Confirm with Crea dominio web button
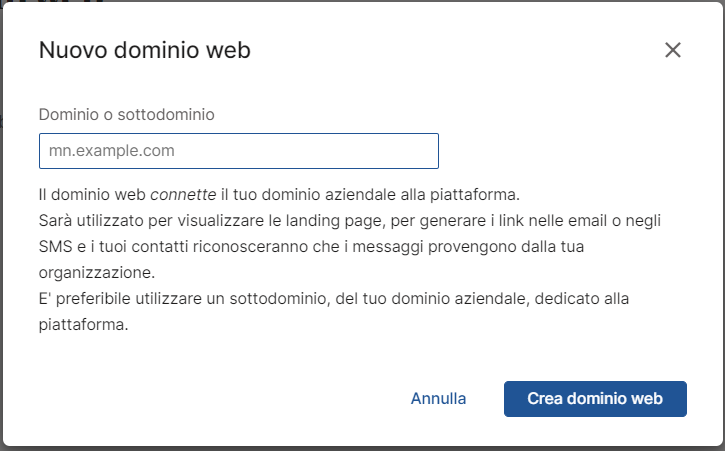The image size is (725, 451). tap(595, 399)
